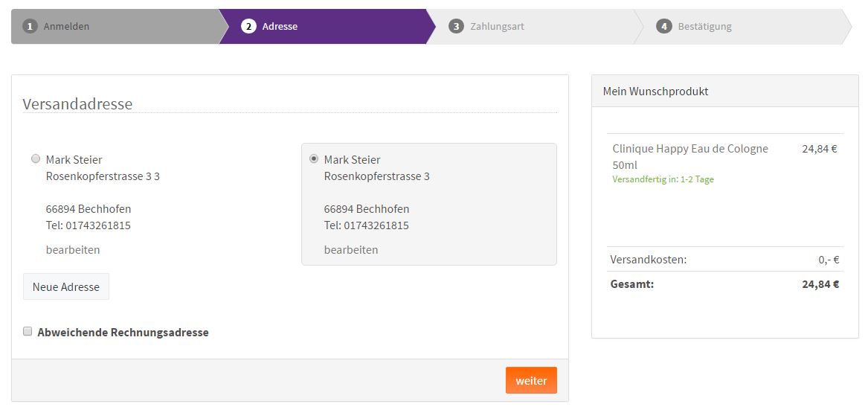Edit the left address via bearbeiten
868x407 pixels.
click(73, 250)
